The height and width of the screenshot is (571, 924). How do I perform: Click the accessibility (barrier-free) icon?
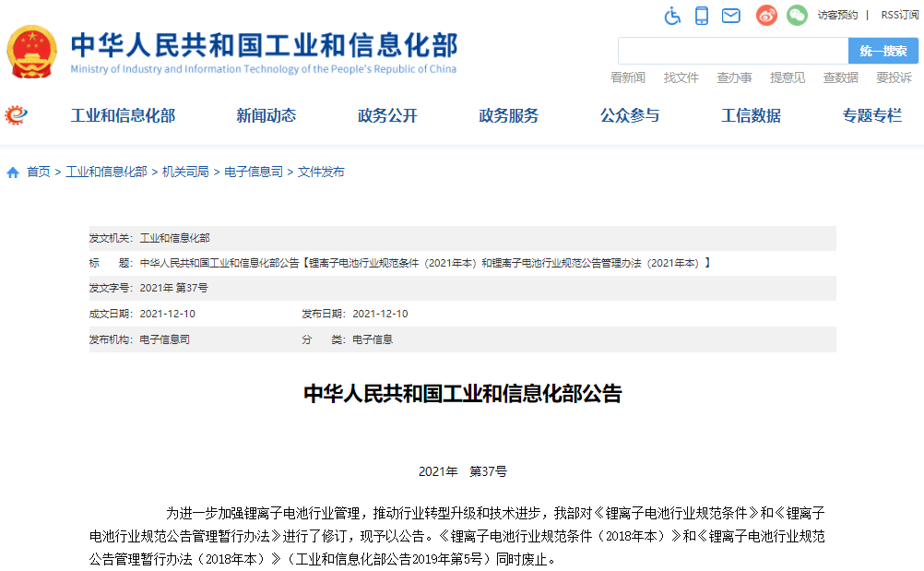[x=672, y=16]
